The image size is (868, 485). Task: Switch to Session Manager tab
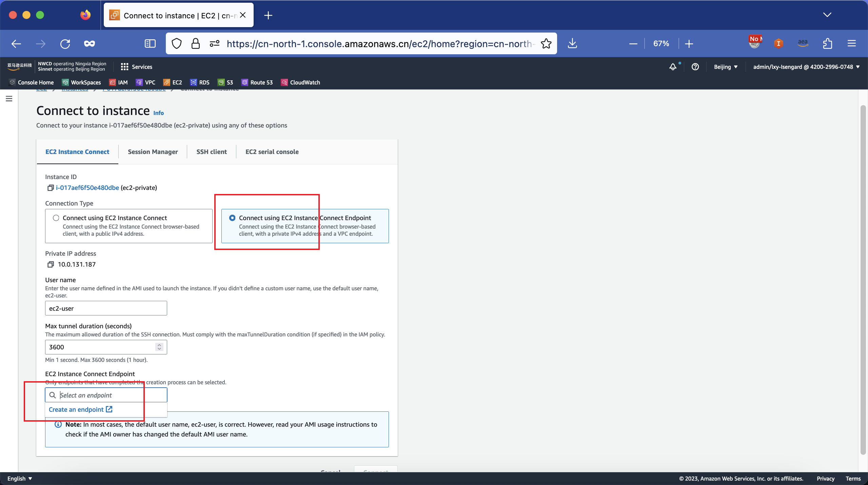click(x=153, y=152)
